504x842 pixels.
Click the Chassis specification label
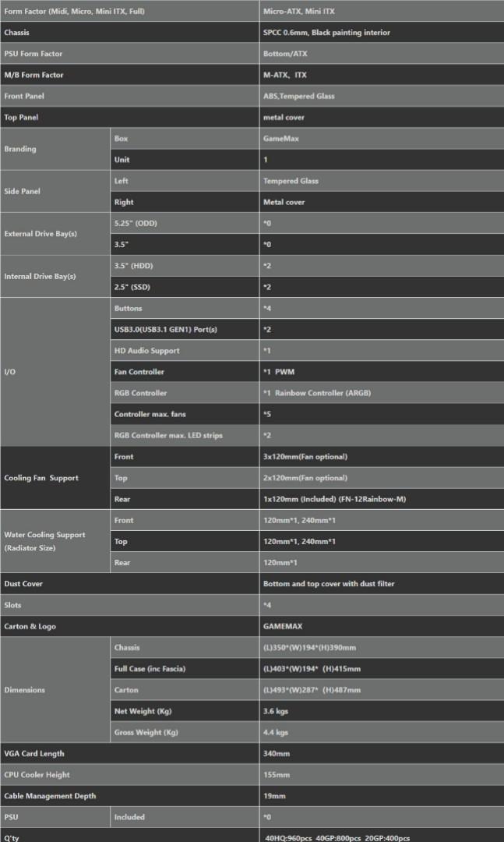[16, 33]
